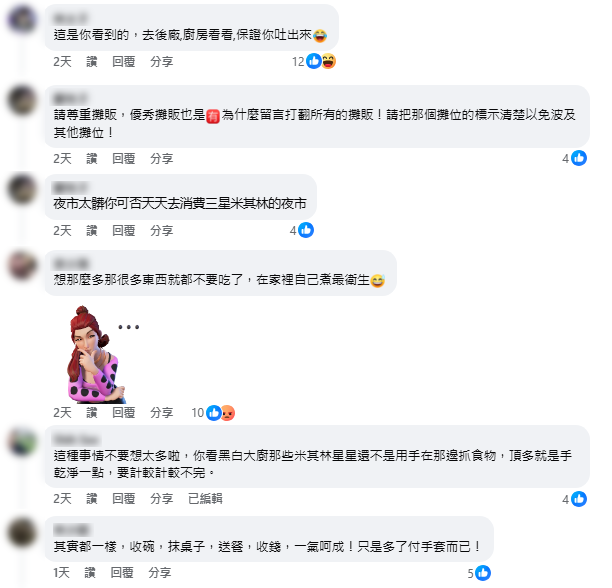Open the blurred name of the sticker commenter
612x588 pixels.
pos(71,263)
